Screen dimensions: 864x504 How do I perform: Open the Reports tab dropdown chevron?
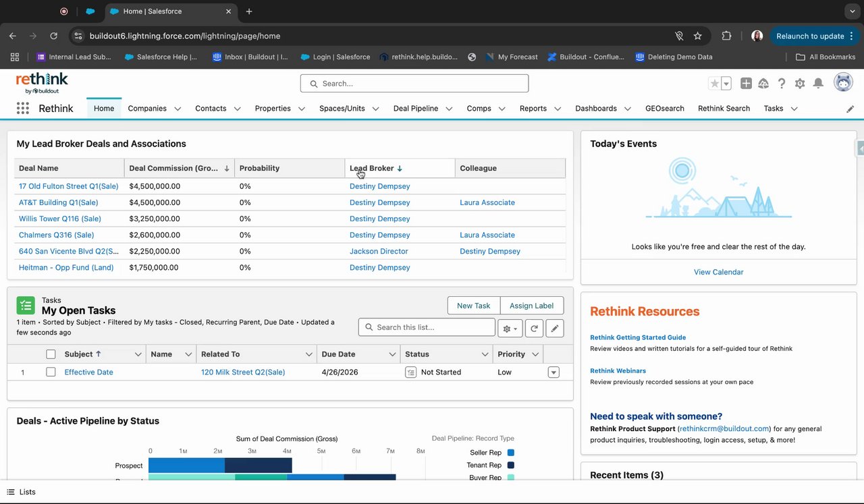(x=558, y=109)
